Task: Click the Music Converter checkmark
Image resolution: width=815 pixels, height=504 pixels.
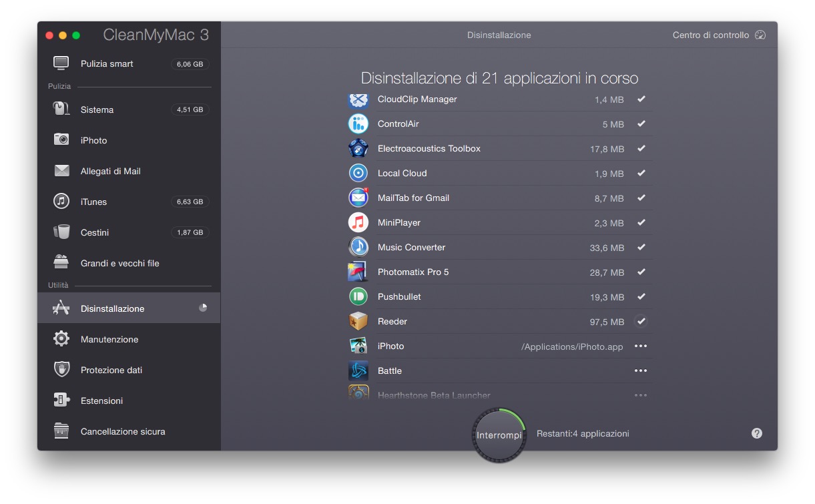Action: (x=641, y=247)
